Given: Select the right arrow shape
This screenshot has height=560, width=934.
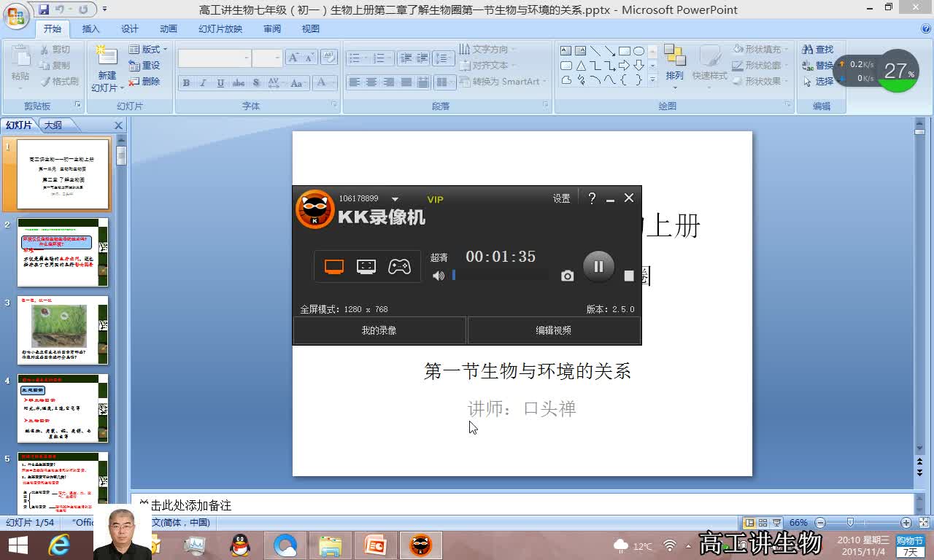Looking at the screenshot, I should pyautogui.click(x=624, y=66).
